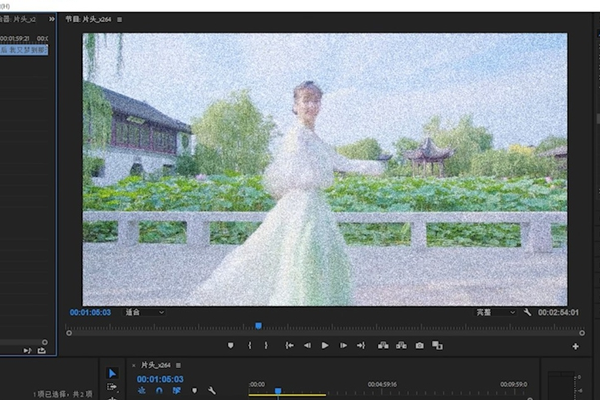This screenshot has width=600, height=400.
Task: Click export icon in effect controls panel
Action: (x=41, y=350)
